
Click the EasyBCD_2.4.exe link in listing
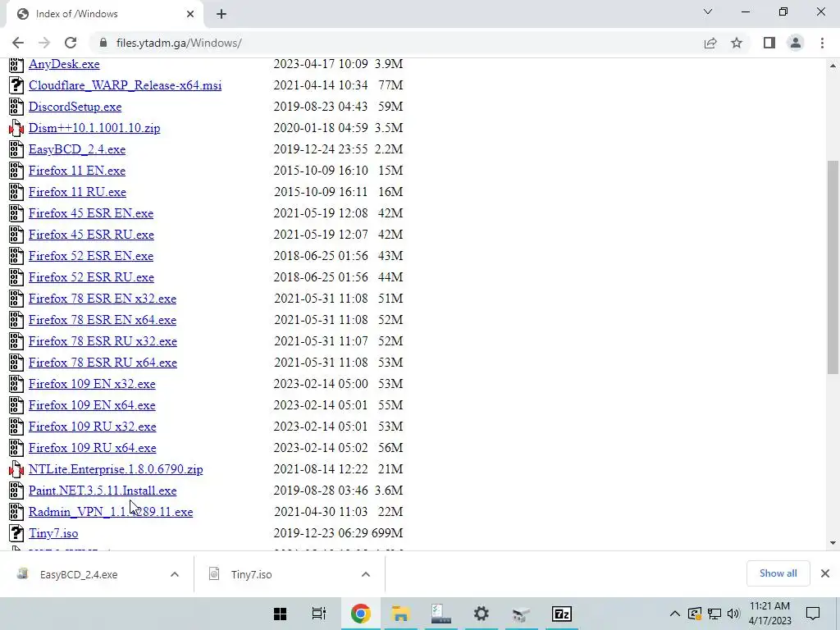click(x=77, y=149)
